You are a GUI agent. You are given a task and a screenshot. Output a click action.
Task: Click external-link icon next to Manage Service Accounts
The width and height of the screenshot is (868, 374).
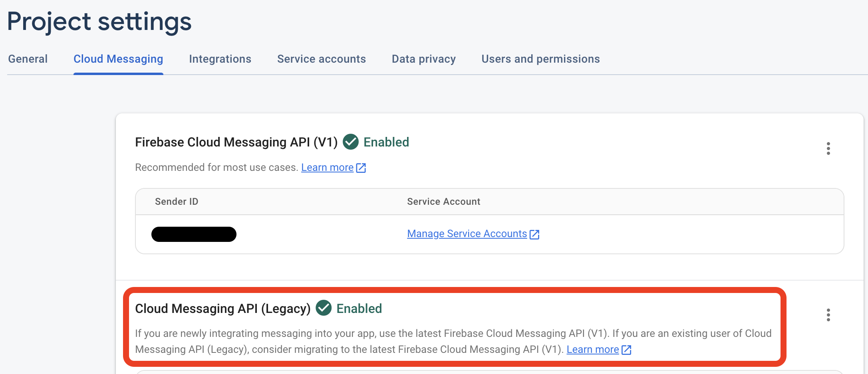point(535,234)
